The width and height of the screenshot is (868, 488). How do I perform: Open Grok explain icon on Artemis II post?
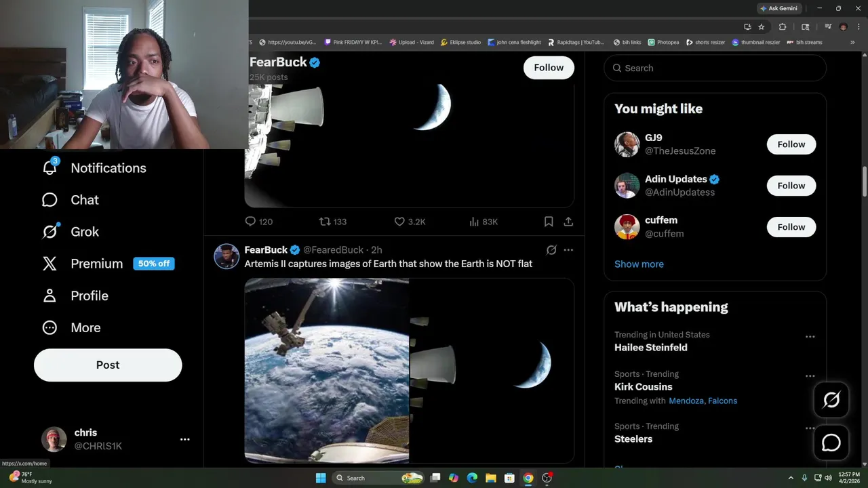pyautogui.click(x=551, y=250)
